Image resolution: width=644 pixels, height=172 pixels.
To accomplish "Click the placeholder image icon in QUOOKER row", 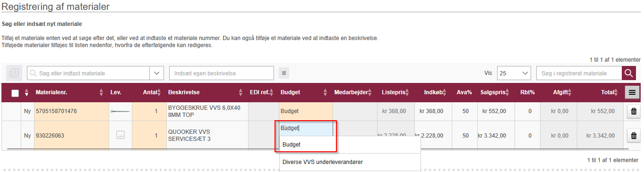I will pyautogui.click(x=120, y=135).
